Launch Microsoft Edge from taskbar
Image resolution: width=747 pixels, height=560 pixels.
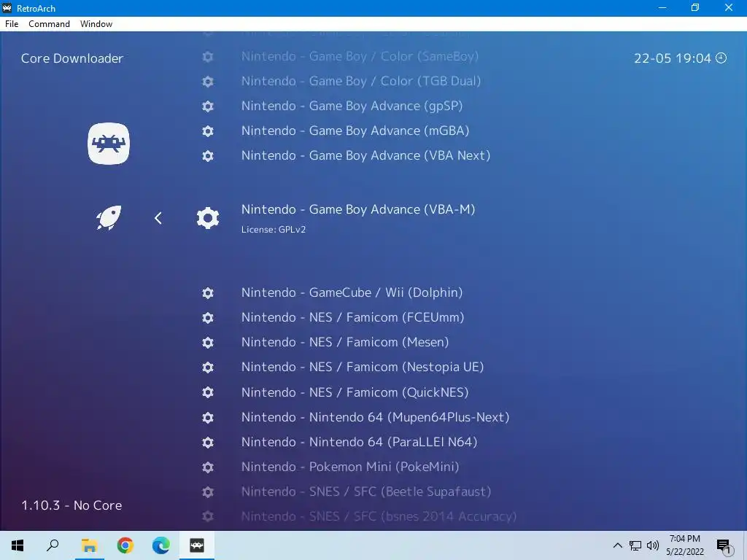tap(161, 545)
